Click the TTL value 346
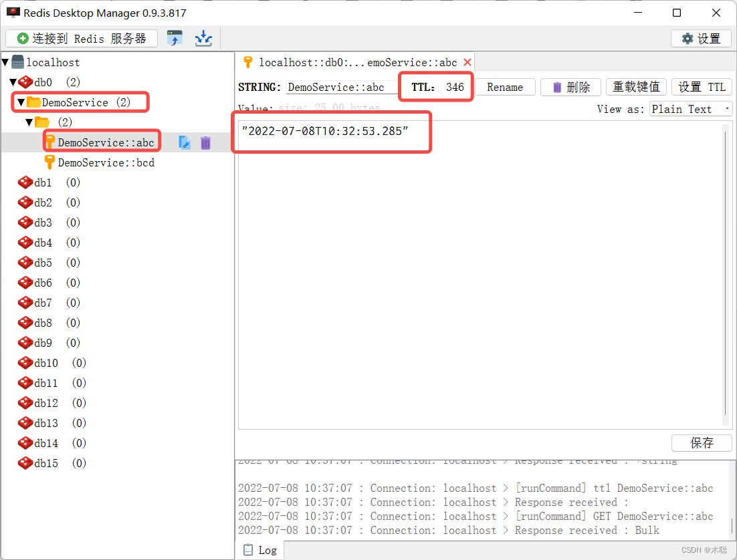 455,87
